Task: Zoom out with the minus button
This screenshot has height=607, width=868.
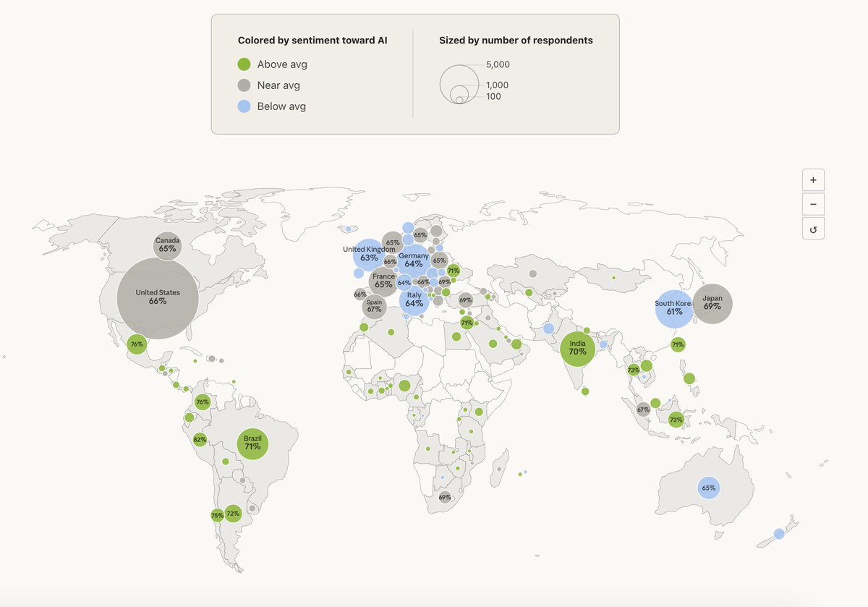Action: tap(813, 204)
